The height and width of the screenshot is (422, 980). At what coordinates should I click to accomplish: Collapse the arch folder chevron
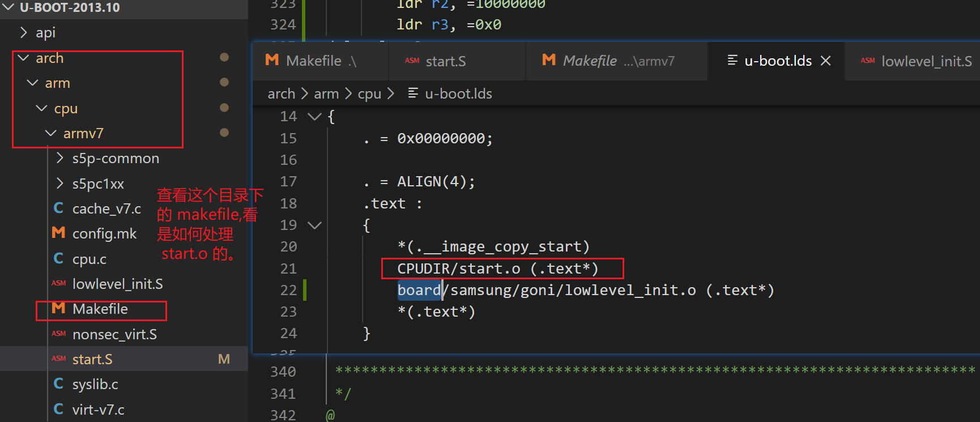pyautogui.click(x=23, y=58)
